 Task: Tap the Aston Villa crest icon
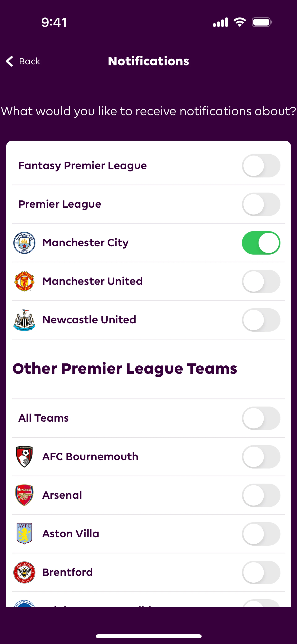pos(24,534)
